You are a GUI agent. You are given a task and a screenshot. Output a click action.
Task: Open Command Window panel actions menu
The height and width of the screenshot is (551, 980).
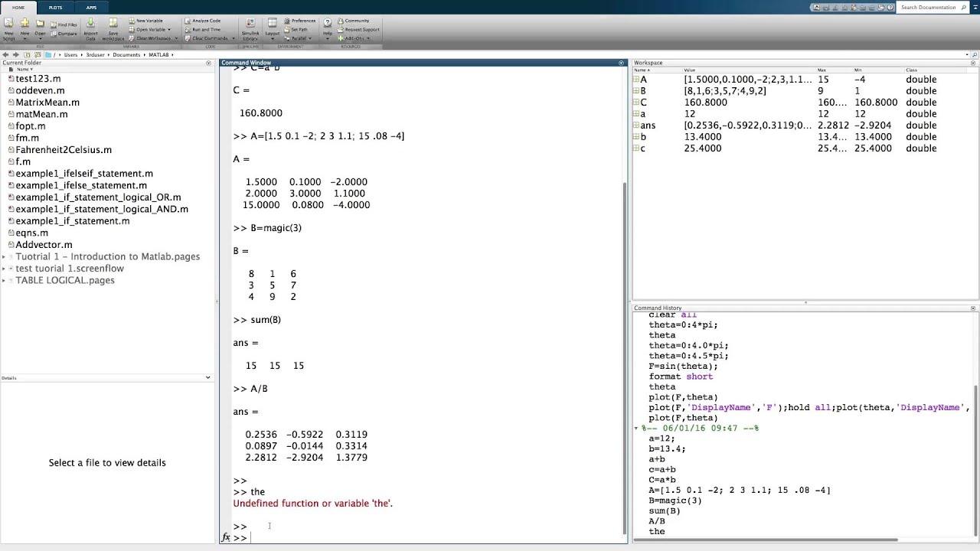point(622,63)
